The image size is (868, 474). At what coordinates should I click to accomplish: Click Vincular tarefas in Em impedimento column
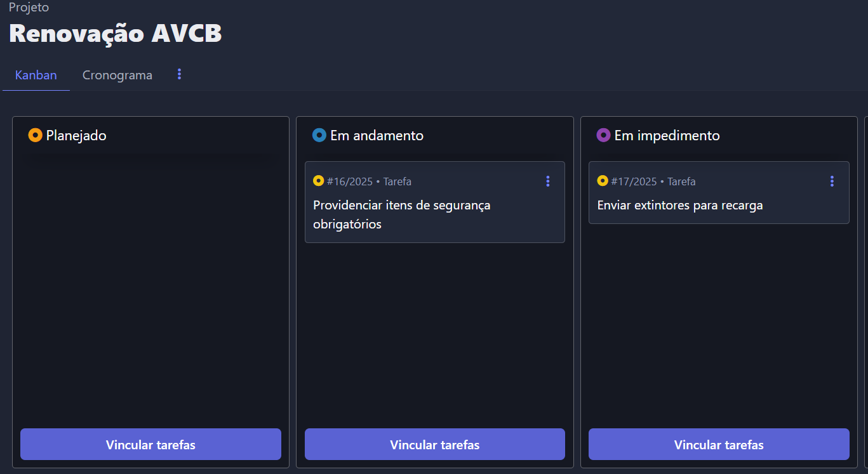coord(719,444)
